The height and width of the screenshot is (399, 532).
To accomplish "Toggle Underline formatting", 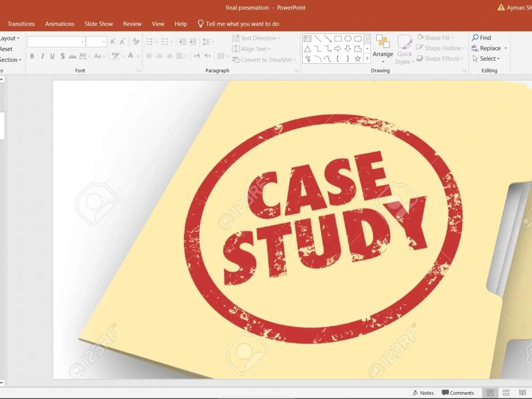I will (x=52, y=56).
